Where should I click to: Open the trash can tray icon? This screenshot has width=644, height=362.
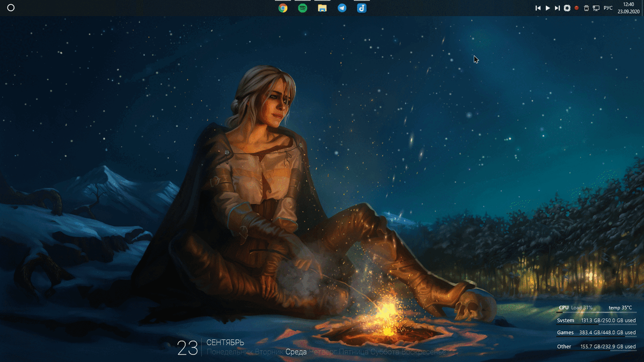tap(586, 8)
